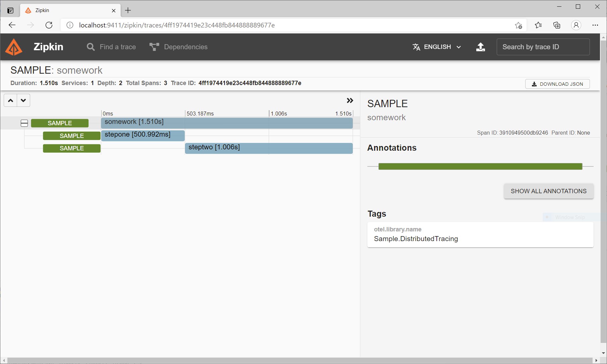Click the browser Back arrow
This screenshot has width=607, height=364.
click(x=12, y=25)
